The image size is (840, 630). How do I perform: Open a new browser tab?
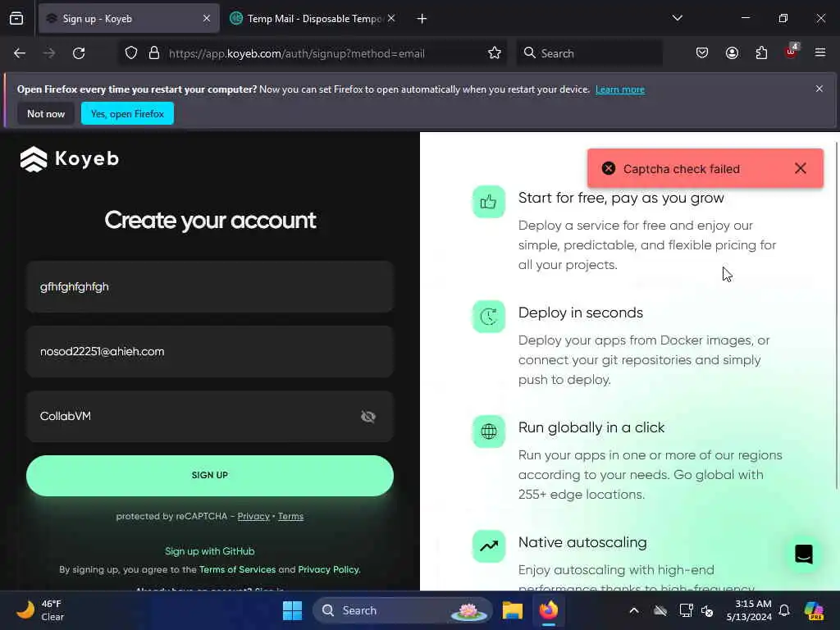(422, 19)
